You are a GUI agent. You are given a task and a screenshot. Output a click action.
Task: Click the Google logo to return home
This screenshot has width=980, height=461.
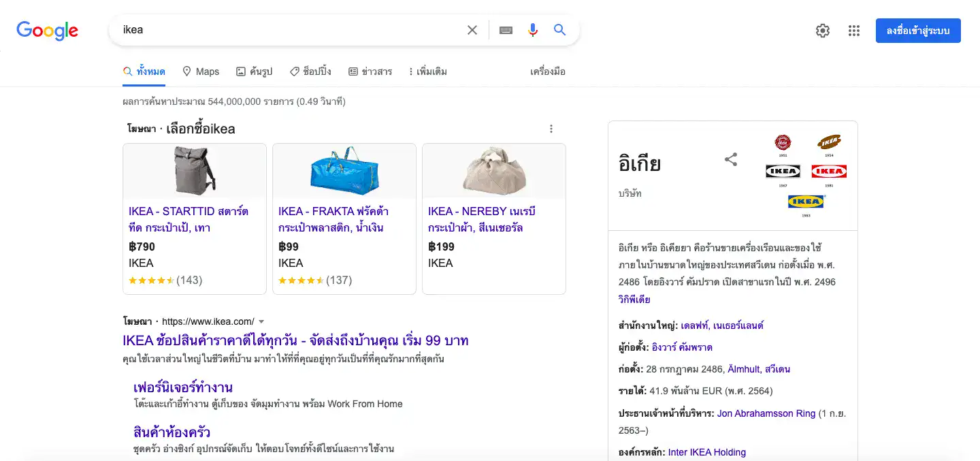47,30
